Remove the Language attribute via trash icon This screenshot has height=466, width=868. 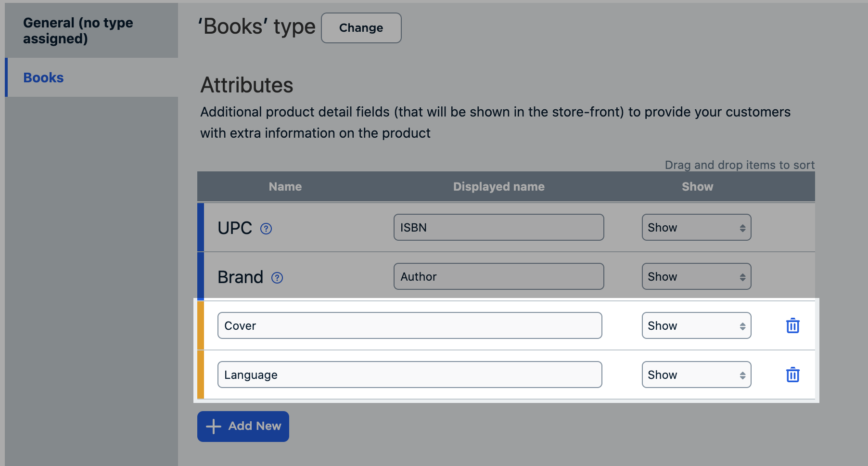[x=792, y=375]
